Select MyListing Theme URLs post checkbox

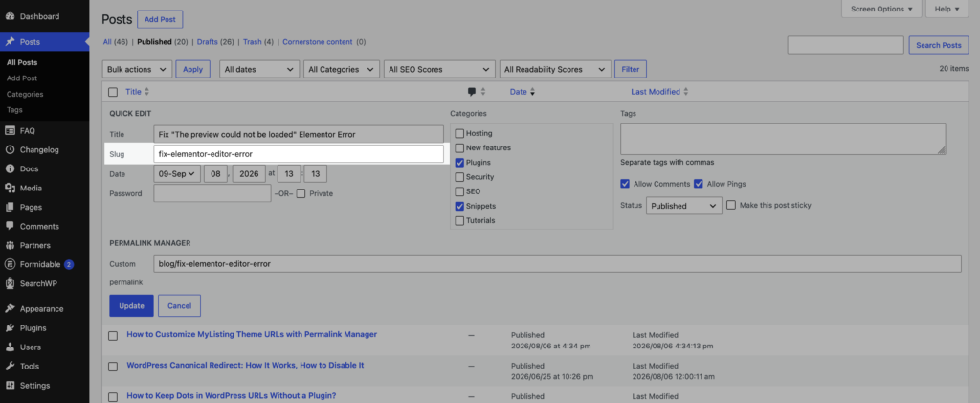[x=113, y=336]
